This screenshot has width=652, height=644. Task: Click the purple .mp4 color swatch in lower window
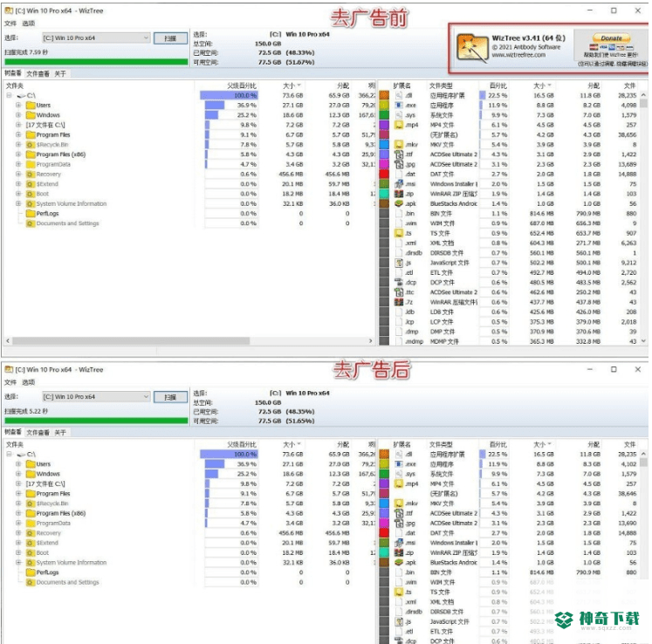pyautogui.click(x=384, y=484)
